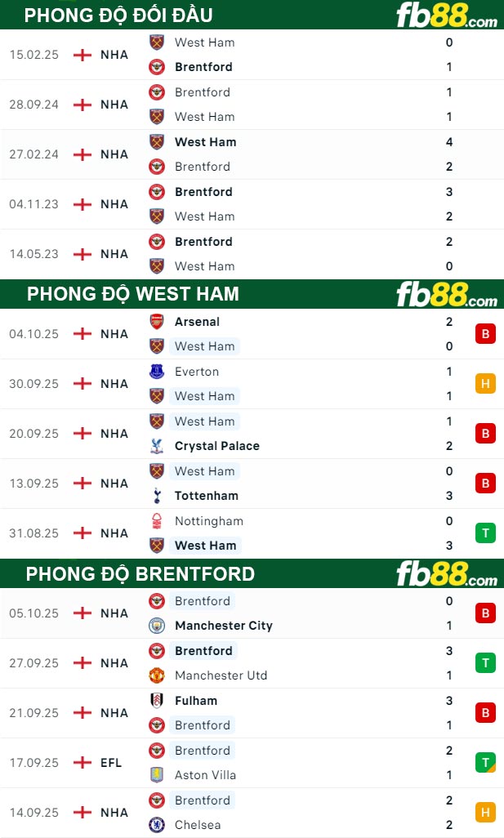The width and height of the screenshot is (504, 838).
Task: Open the fb88.com logo in the top header
Action: 446,15
